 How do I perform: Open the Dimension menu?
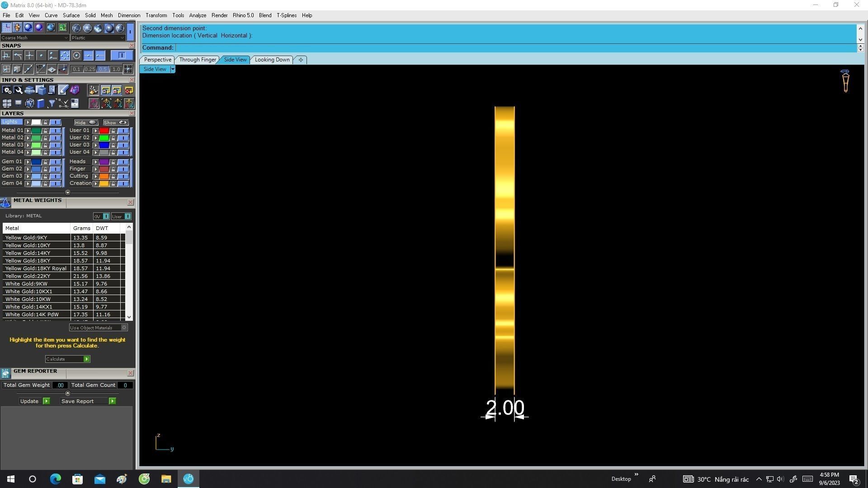(x=129, y=15)
